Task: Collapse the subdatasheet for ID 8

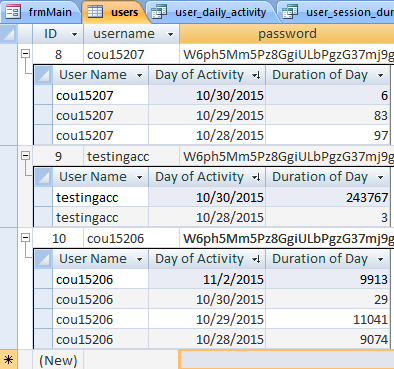Action: click(x=25, y=53)
